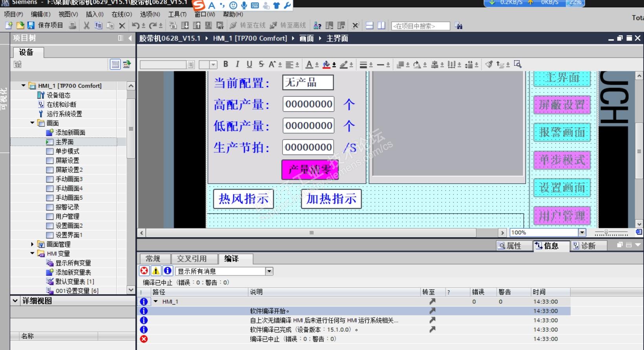Click the 加热指示 button on canvas
644x350 pixels.
(x=331, y=199)
